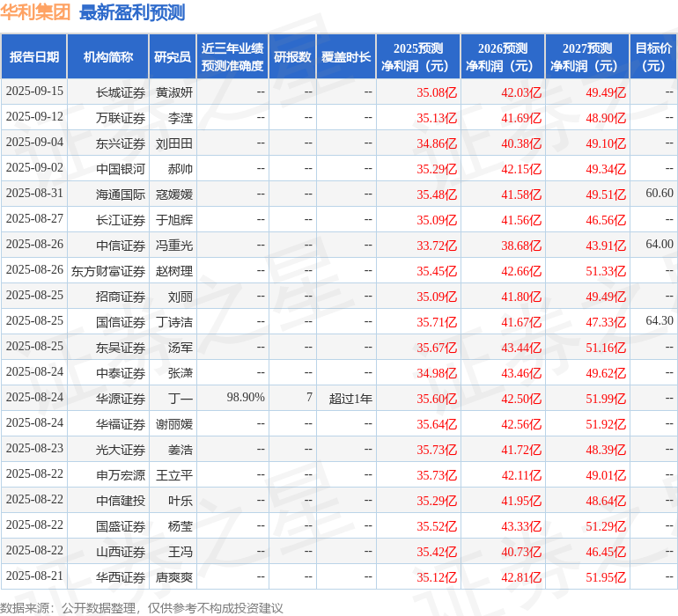This screenshot has width=678, height=616.
Task: Click the 研报数 column header
Action: (292, 57)
